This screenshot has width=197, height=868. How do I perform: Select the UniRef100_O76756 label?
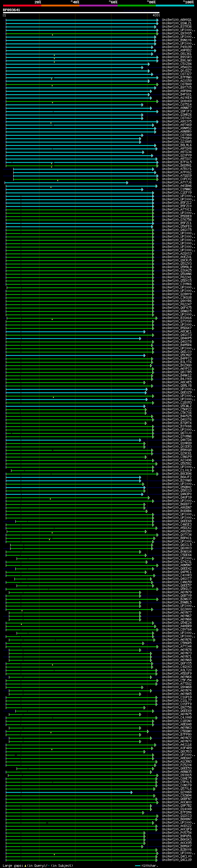(177, 220)
